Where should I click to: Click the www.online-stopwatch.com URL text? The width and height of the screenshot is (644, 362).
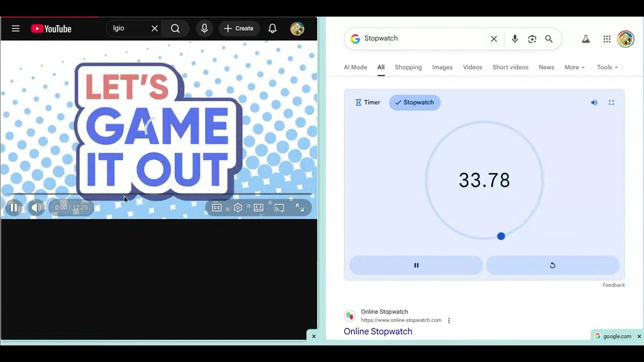point(401,320)
